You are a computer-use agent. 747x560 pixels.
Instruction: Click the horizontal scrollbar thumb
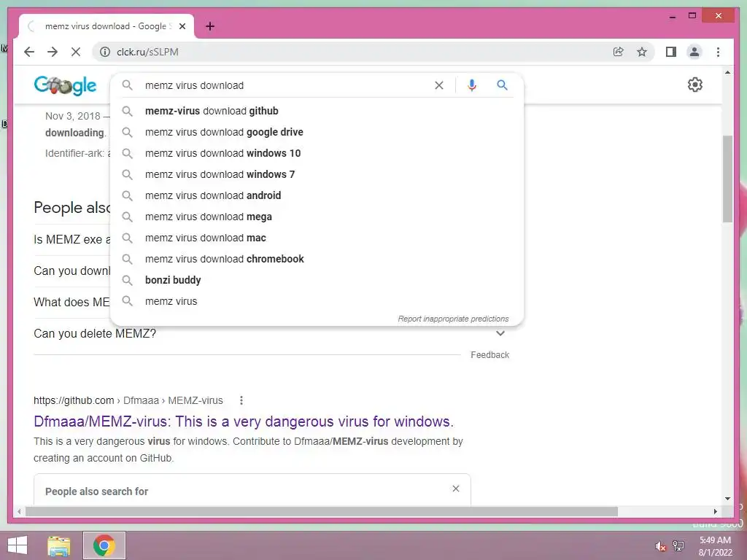pyautogui.click(x=322, y=511)
